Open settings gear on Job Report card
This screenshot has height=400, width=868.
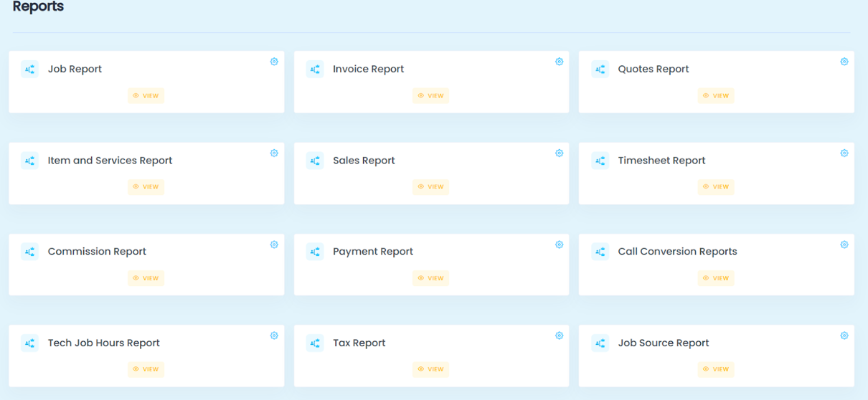coord(274,62)
